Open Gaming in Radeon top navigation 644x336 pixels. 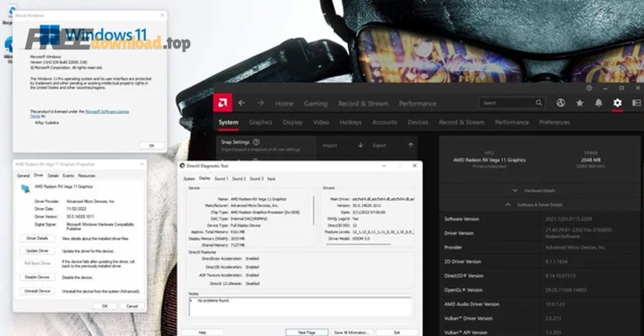tap(316, 104)
